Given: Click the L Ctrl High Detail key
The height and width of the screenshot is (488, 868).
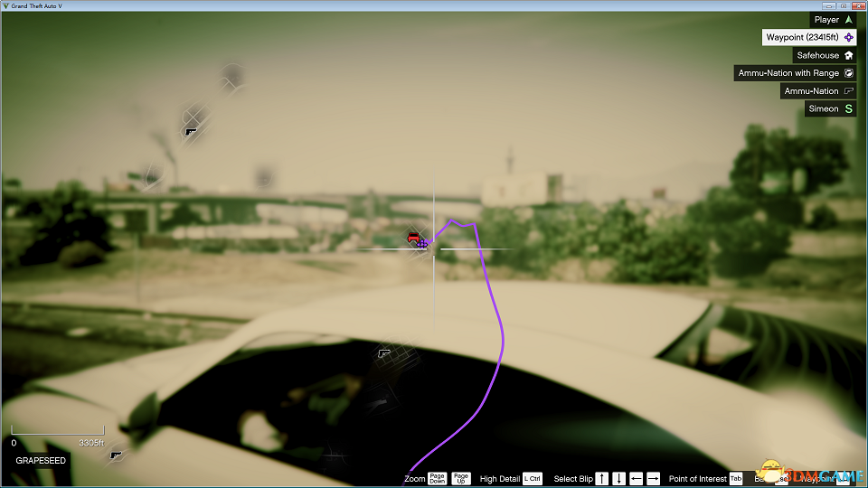Looking at the screenshot, I should coord(533,479).
